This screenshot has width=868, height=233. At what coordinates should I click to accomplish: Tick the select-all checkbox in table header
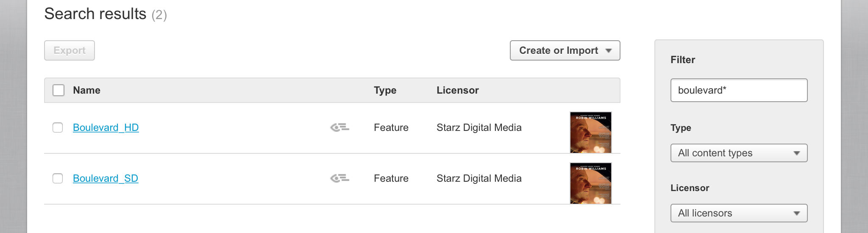click(58, 90)
